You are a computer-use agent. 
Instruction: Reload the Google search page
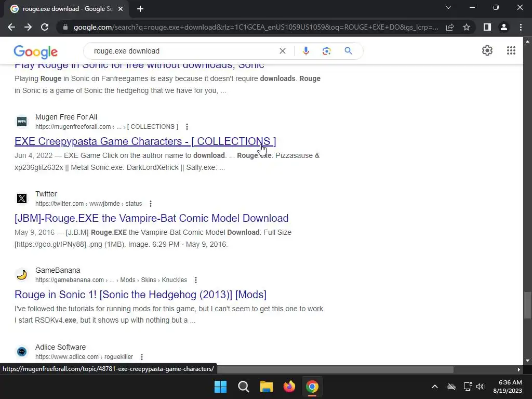click(45, 27)
